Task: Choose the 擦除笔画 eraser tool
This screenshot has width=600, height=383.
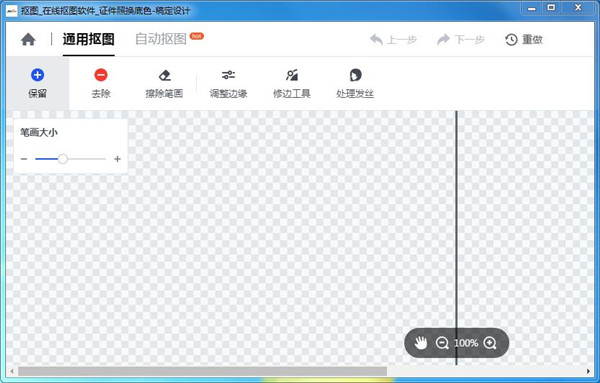Action: tap(164, 83)
